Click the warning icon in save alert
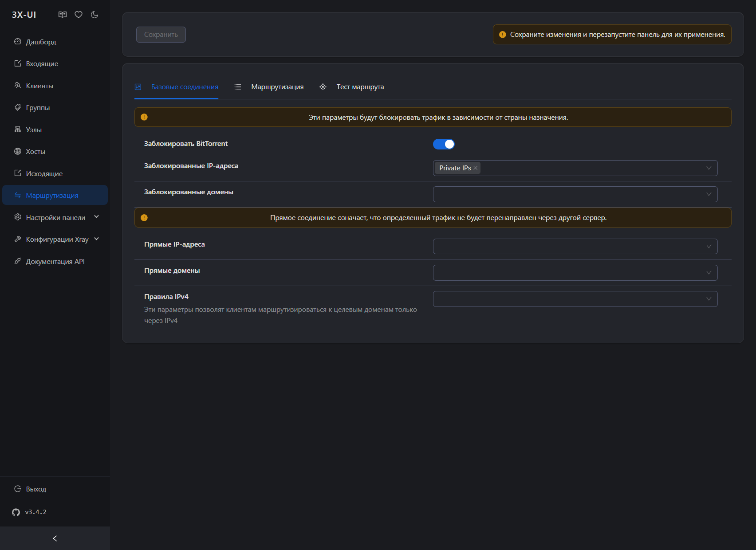This screenshot has height=550, width=756. click(503, 35)
